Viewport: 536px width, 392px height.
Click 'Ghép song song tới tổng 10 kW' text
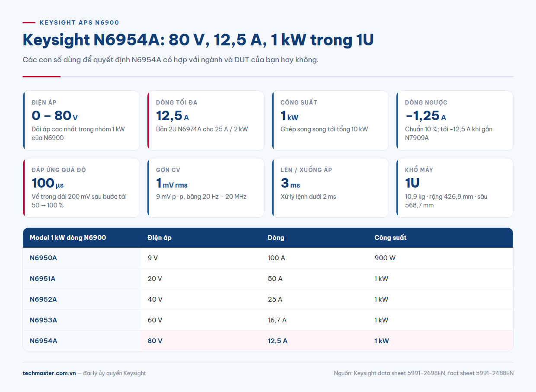pyautogui.click(x=324, y=129)
